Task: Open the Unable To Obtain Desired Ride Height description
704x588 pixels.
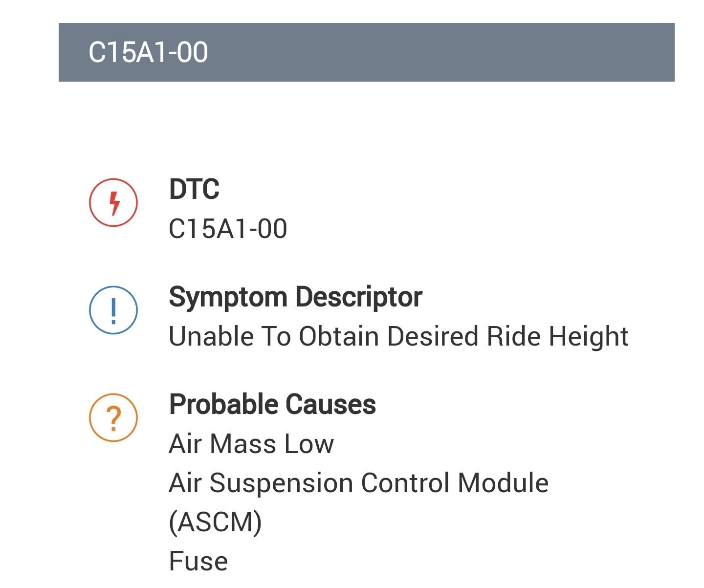Action: (398, 337)
